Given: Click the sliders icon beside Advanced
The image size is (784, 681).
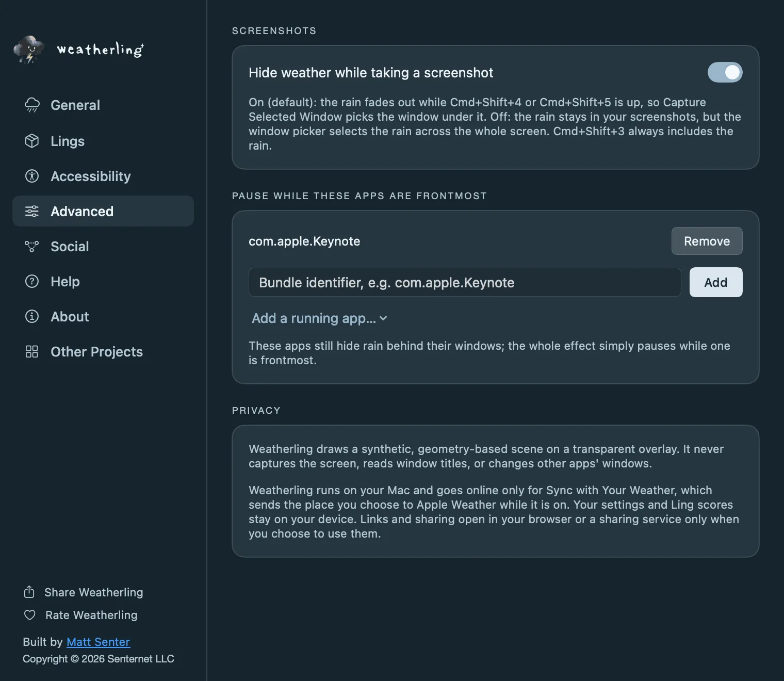Looking at the screenshot, I should (32, 211).
